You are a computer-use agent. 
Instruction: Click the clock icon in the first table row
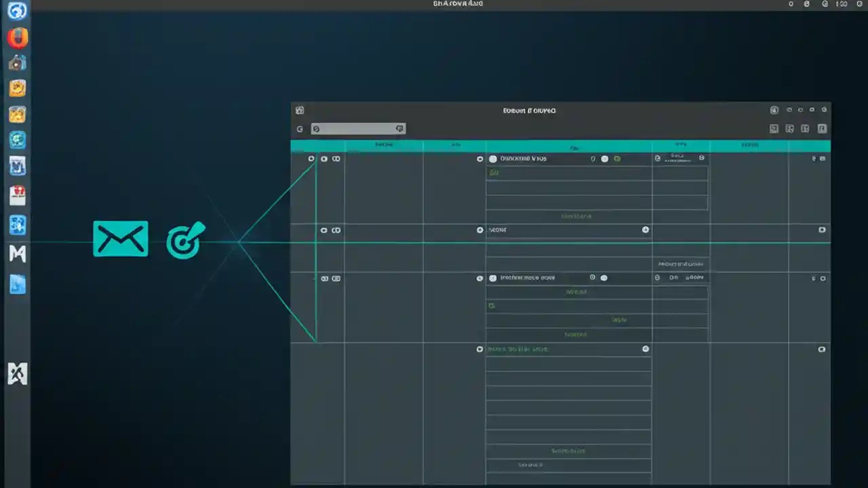click(x=311, y=158)
